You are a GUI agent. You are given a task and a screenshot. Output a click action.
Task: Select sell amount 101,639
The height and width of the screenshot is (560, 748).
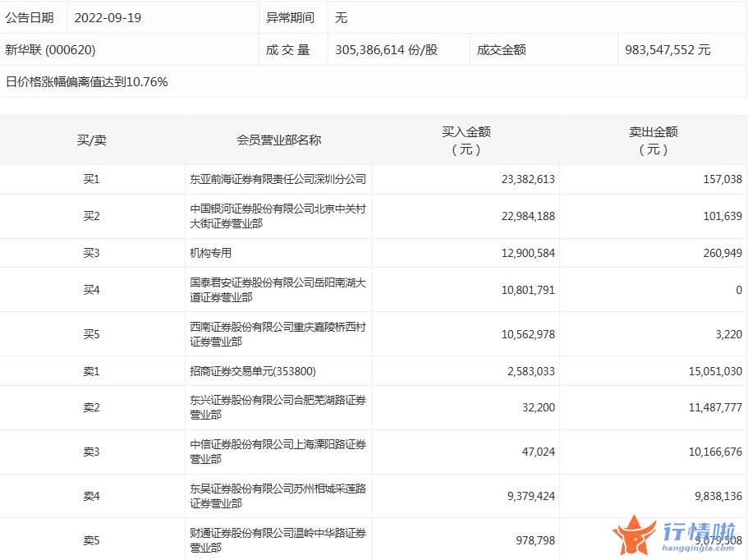[x=723, y=216]
